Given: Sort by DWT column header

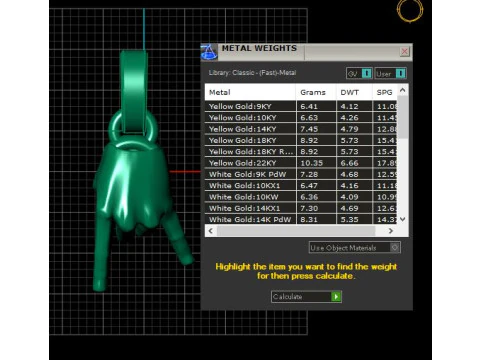Looking at the screenshot, I should (x=354, y=92).
